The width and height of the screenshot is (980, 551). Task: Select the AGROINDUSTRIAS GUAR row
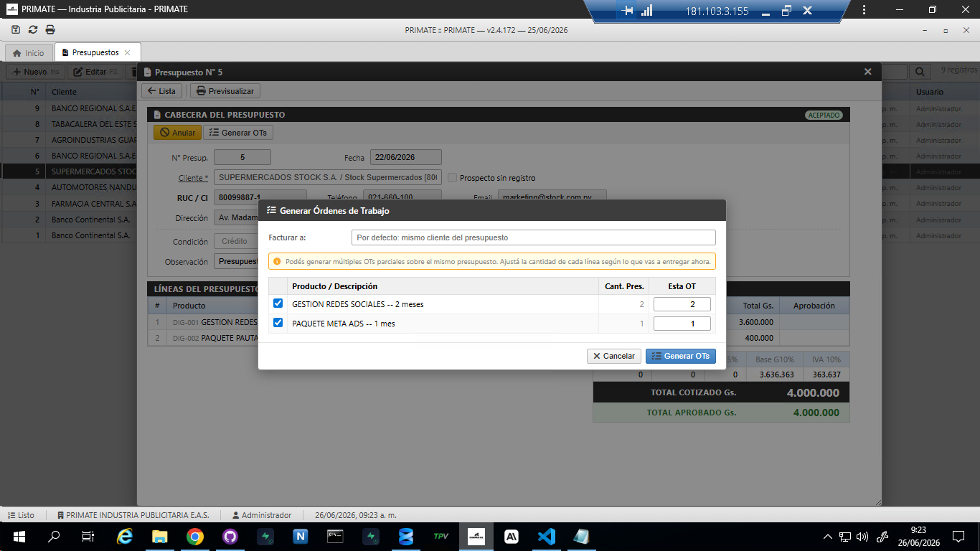pyautogui.click(x=69, y=140)
